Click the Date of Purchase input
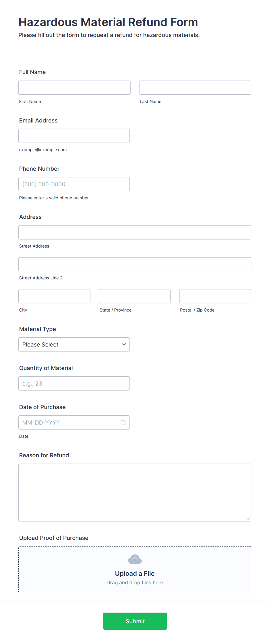 point(69,423)
